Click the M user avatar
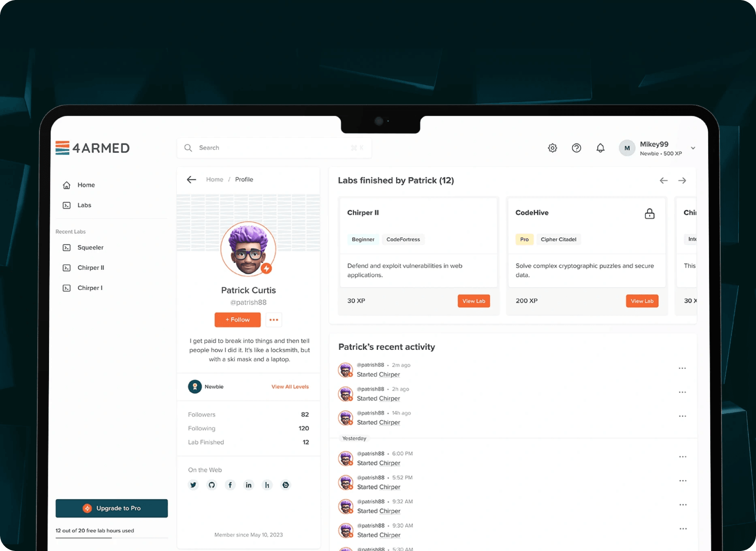The height and width of the screenshot is (551, 756). click(x=627, y=148)
